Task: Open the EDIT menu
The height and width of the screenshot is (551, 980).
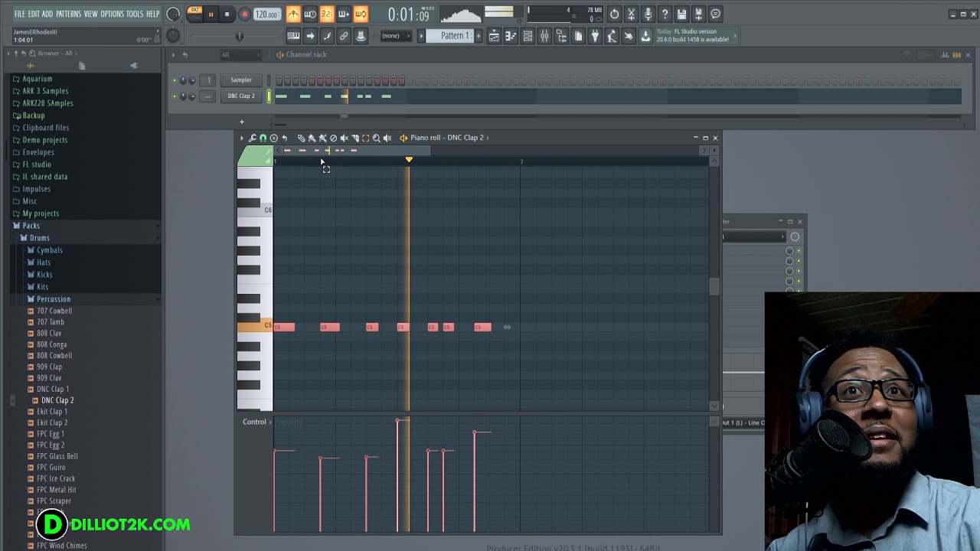Action: point(34,14)
